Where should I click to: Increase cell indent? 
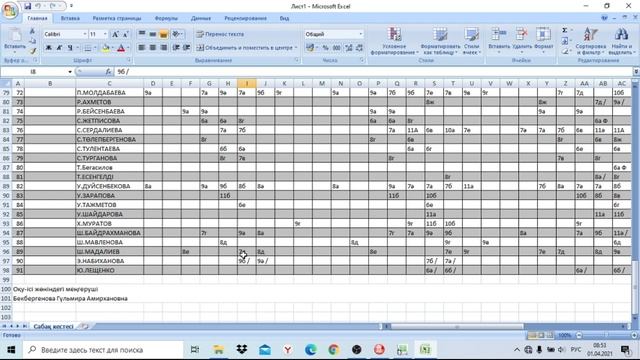(187, 48)
